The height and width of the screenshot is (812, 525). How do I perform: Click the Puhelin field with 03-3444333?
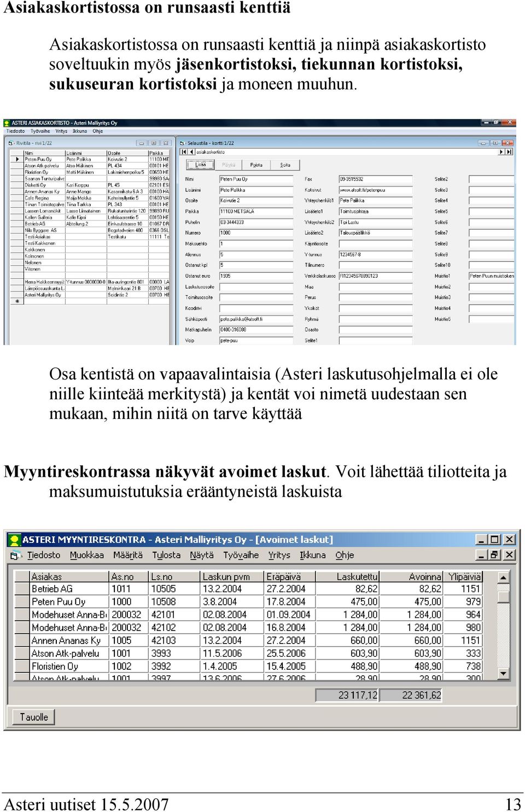(256, 223)
